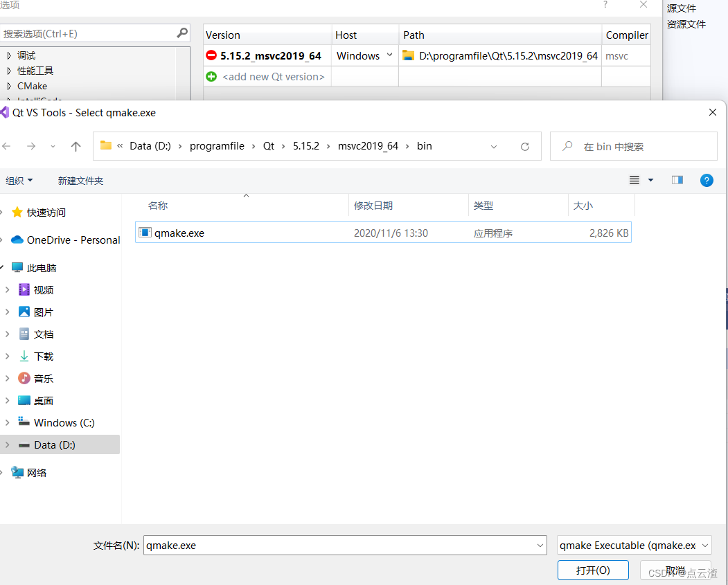Click the folder icon in the Path cell

tap(408, 55)
